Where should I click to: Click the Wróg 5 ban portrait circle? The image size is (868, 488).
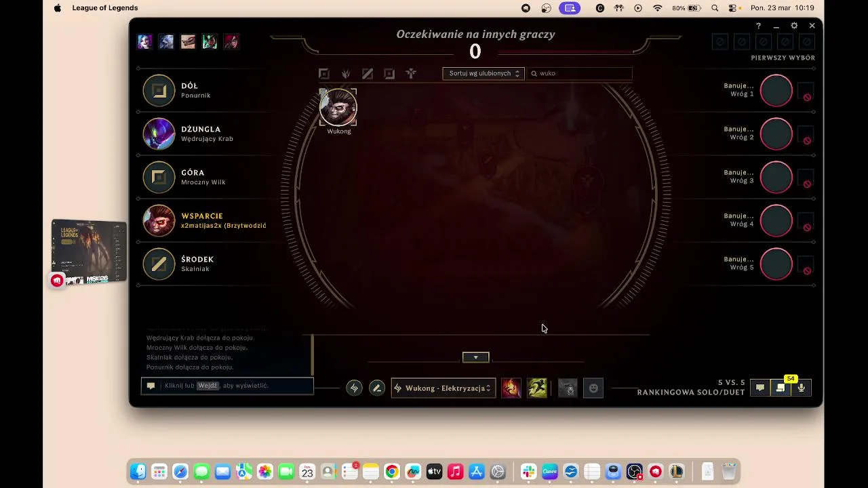776,264
